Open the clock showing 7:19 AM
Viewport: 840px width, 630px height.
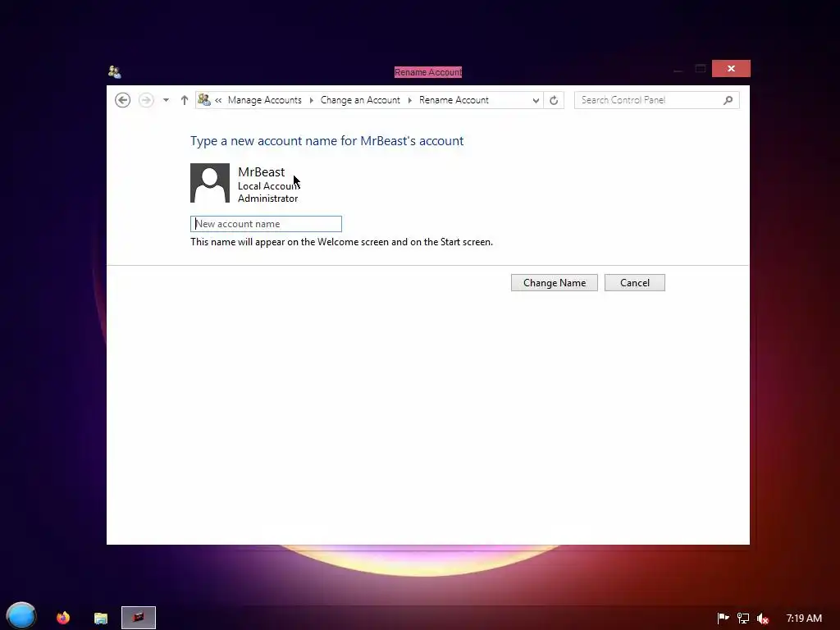coord(804,619)
